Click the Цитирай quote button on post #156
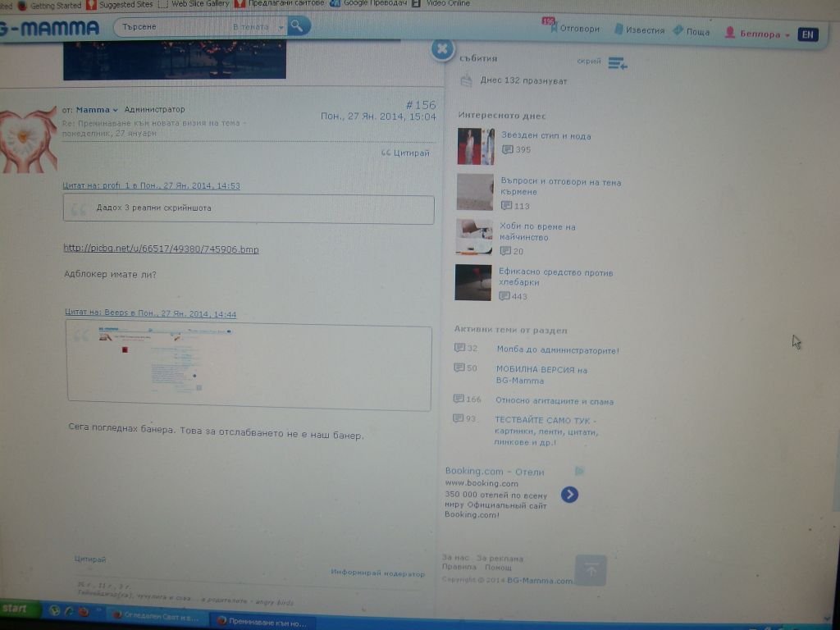 (x=406, y=153)
